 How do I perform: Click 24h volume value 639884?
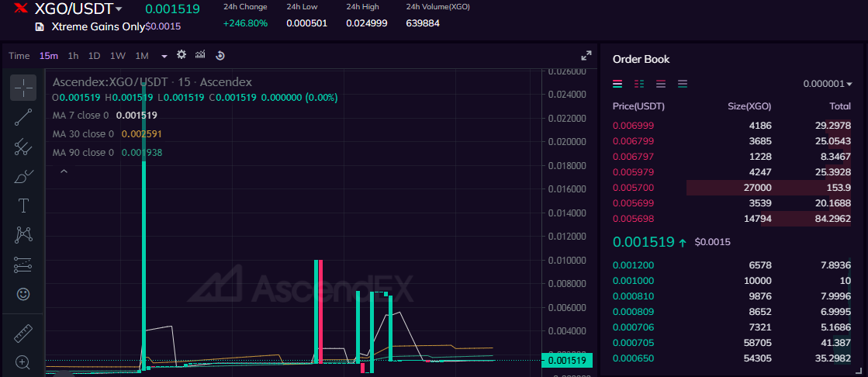pos(423,23)
